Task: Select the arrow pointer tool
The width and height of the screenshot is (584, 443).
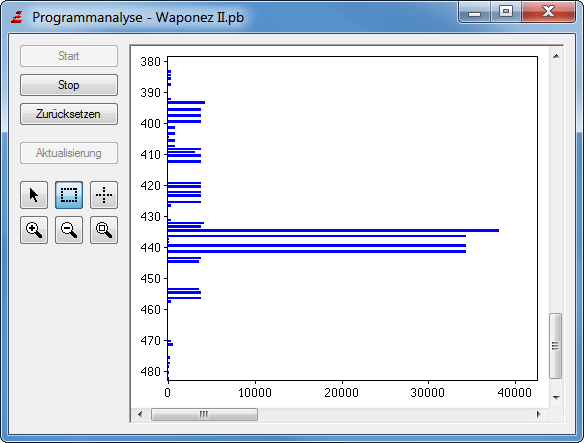Action: pyautogui.click(x=34, y=195)
